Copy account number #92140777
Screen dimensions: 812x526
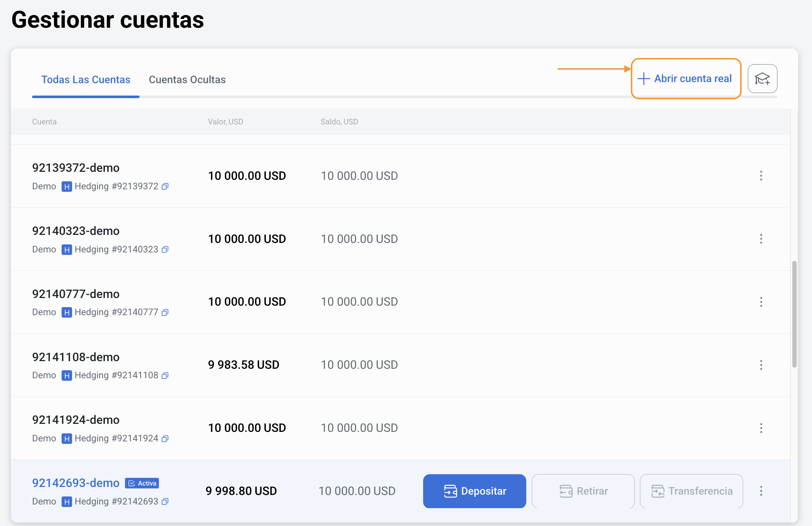[165, 313]
